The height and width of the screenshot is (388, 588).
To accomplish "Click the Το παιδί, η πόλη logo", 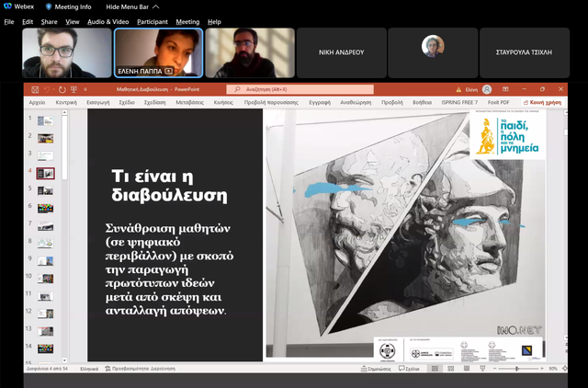I will (508, 136).
